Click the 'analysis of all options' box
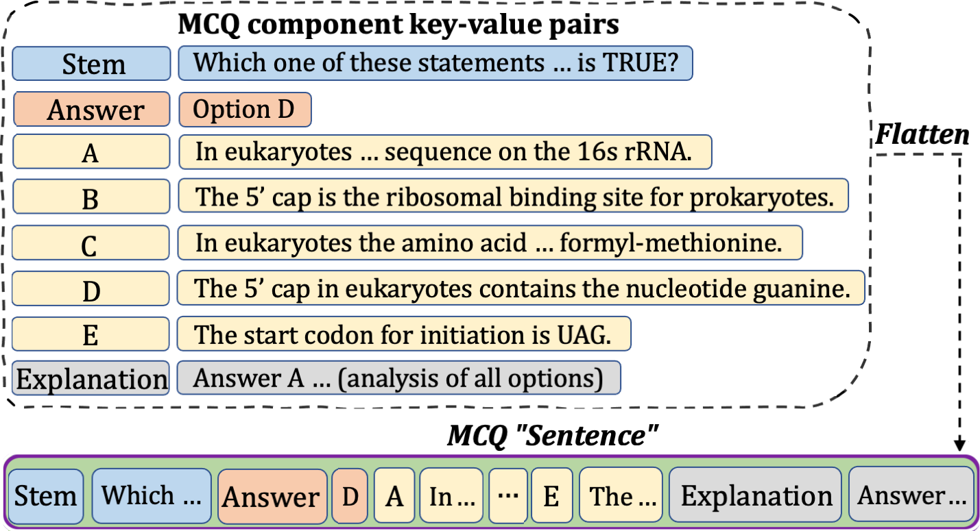The image size is (980, 531). coord(398,378)
